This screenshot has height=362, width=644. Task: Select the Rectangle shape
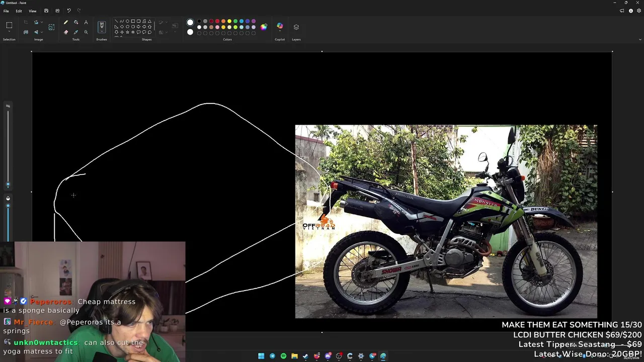(133, 21)
